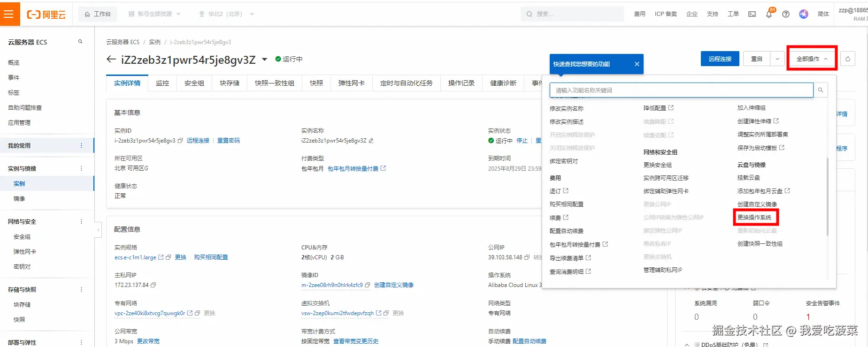The image size is (868, 347).
Task: Open the orange hamburger menu
Action: (9, 14)
